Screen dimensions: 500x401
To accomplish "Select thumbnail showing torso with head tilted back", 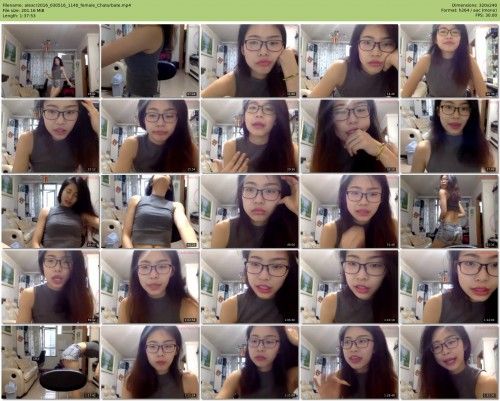I will [150, 211].
